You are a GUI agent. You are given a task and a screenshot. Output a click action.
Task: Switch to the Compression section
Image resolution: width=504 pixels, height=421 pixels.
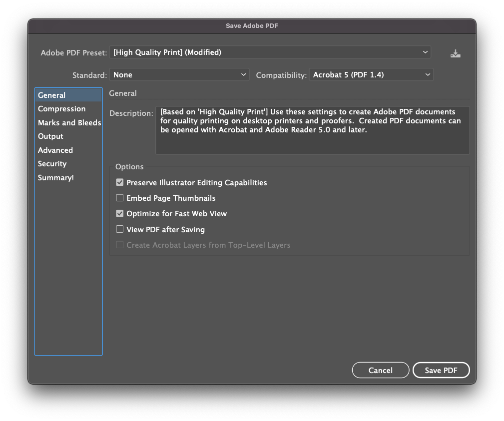(x=68, y=109)
